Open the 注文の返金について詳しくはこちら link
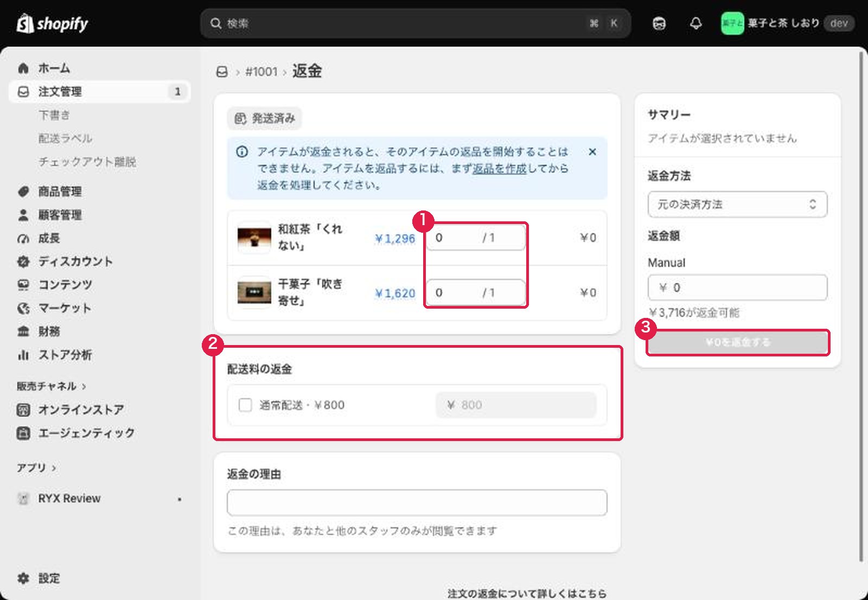Screen dimensions: 868x600 527,593
